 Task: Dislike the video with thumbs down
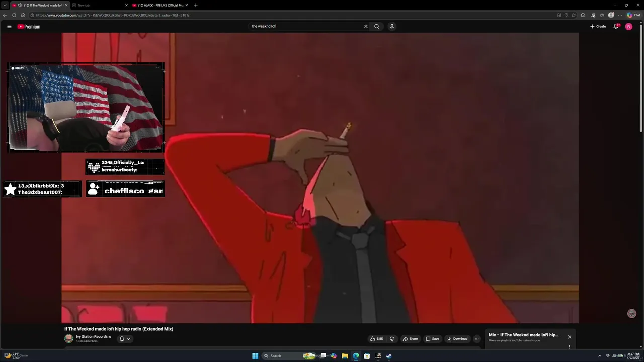point(392,339)
